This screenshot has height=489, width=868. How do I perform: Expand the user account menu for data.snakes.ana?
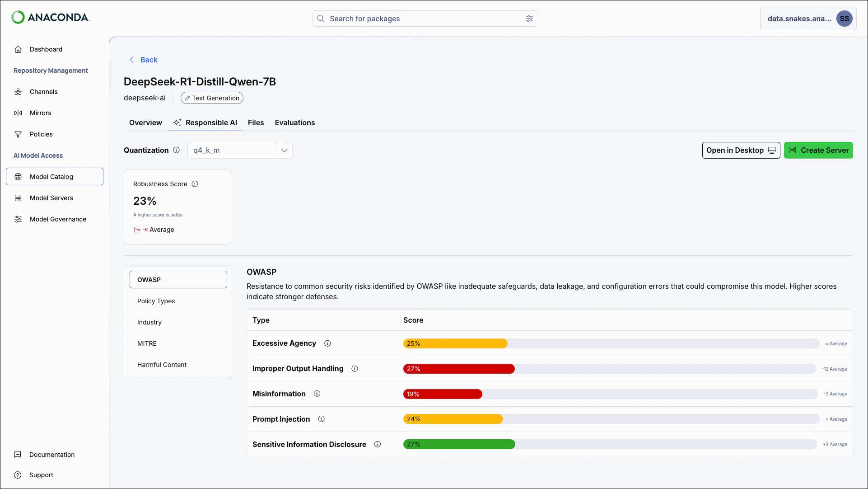pyautogui.click(x=808, y=19)
